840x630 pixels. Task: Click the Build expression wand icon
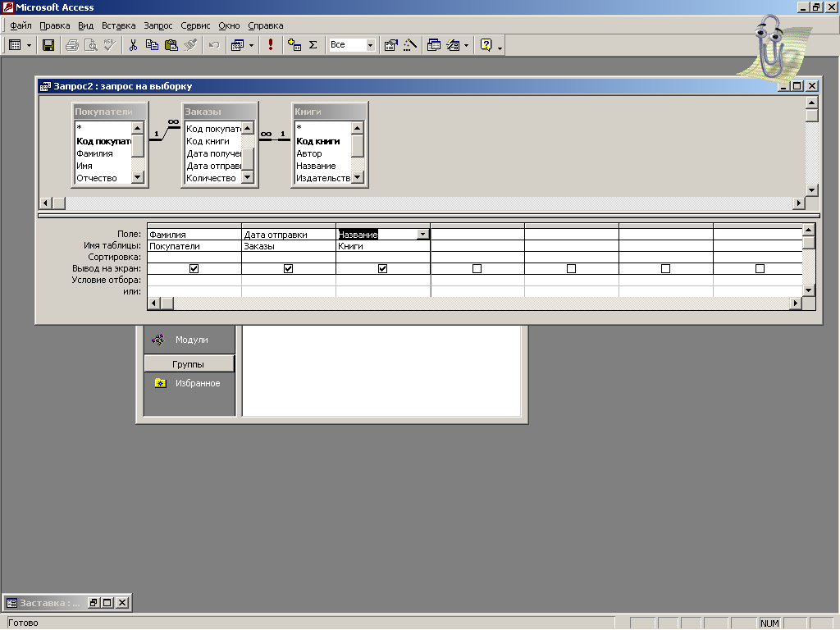tap(410, 46)
